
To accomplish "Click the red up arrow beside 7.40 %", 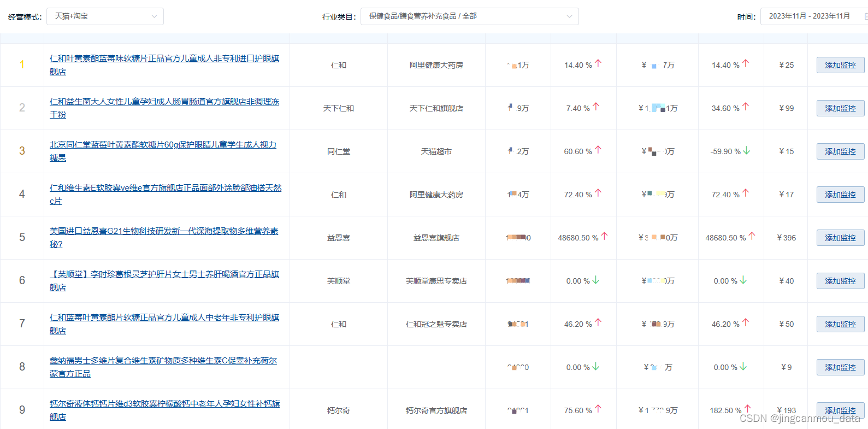I will [x=596, y=107].
